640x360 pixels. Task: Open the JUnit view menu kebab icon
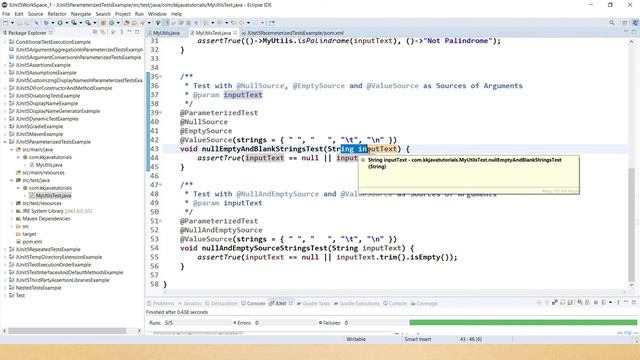pos(618,302)
